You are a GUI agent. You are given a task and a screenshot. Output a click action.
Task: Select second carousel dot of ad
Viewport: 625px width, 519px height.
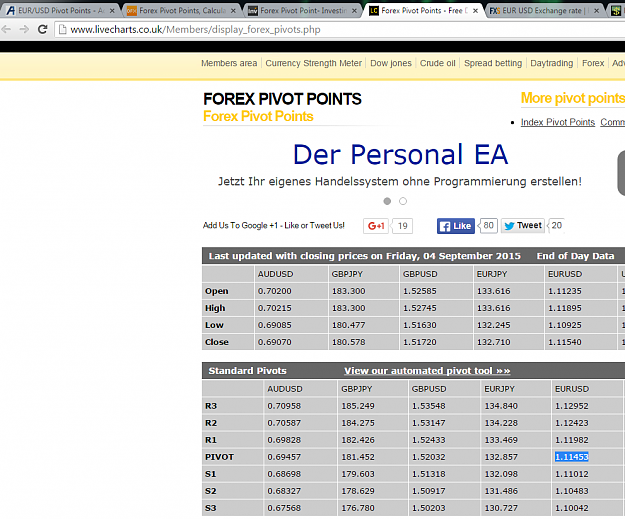point(403,201)
